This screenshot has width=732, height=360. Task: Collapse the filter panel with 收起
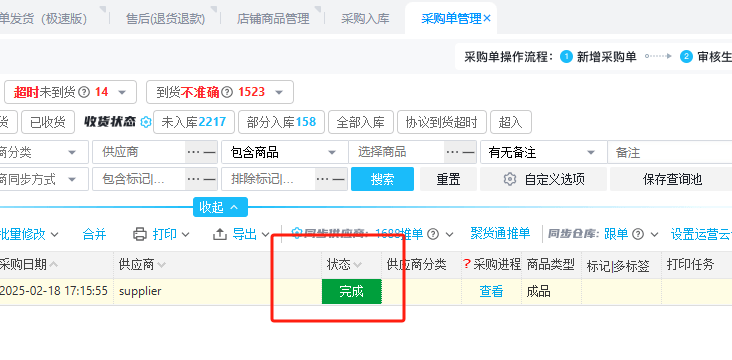(220, 207)
